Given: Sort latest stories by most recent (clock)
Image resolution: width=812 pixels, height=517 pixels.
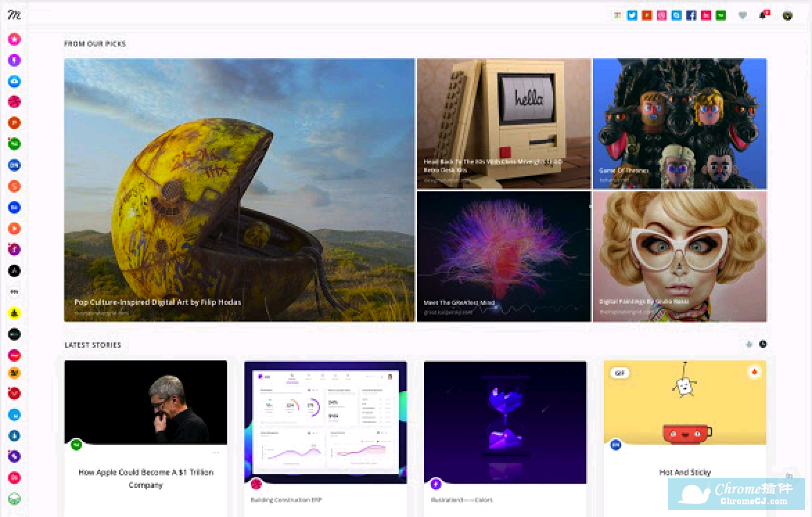Looking at the screenshot, I should [763, 344].
